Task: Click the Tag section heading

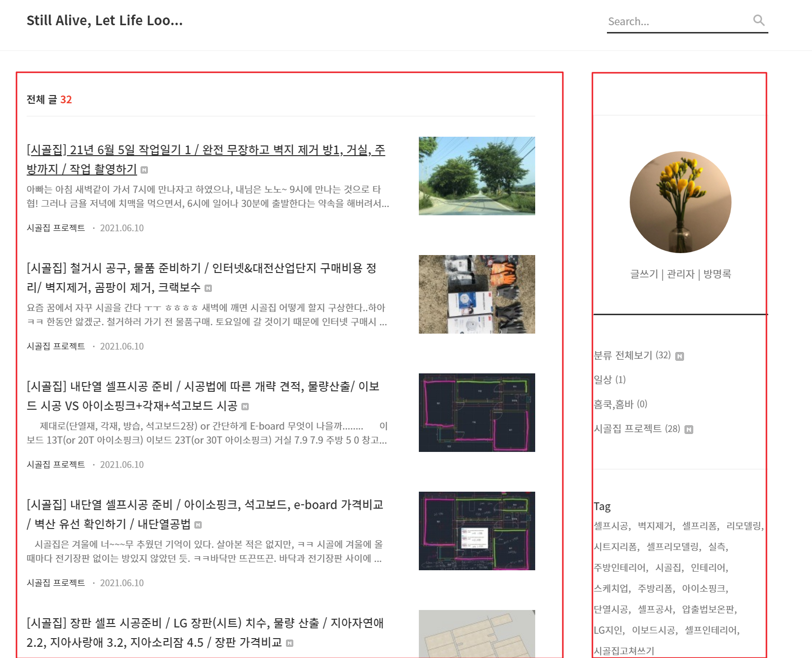Action: (x=602, y=507)
